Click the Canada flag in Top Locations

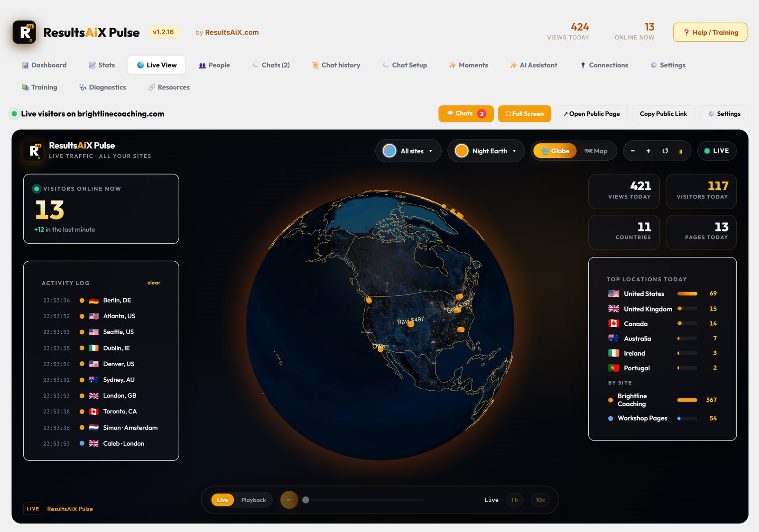(x=614, y=323)
